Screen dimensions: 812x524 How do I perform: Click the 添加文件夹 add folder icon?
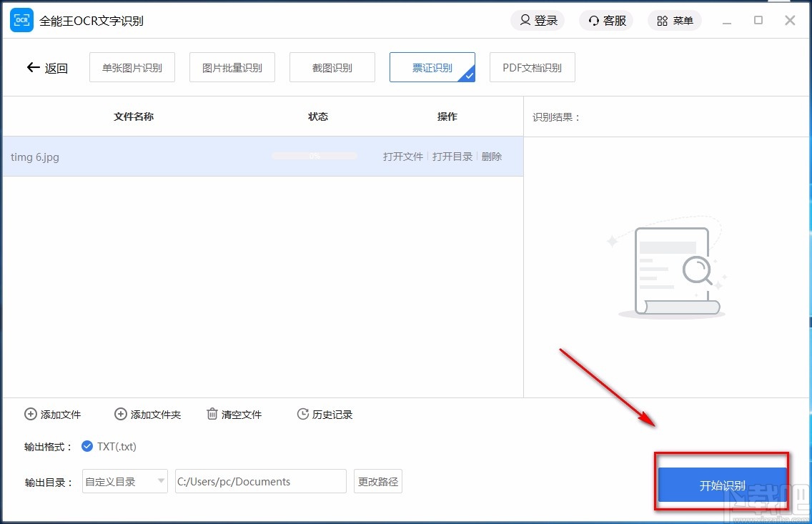(x=120, y=414)
